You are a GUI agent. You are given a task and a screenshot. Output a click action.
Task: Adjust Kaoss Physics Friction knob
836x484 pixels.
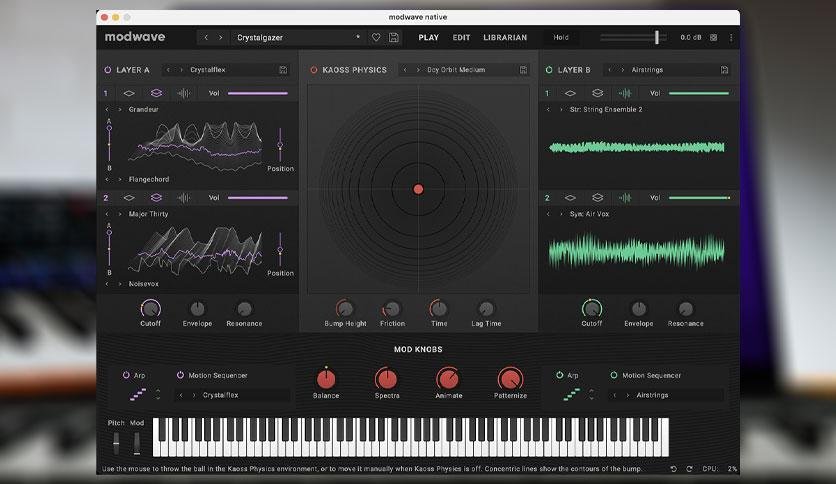click(x=392, y=309)
